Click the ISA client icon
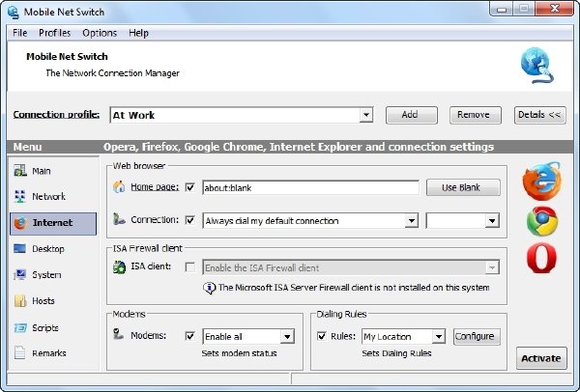This screenshot has width=580, height=392. click(x=119, y=266)
